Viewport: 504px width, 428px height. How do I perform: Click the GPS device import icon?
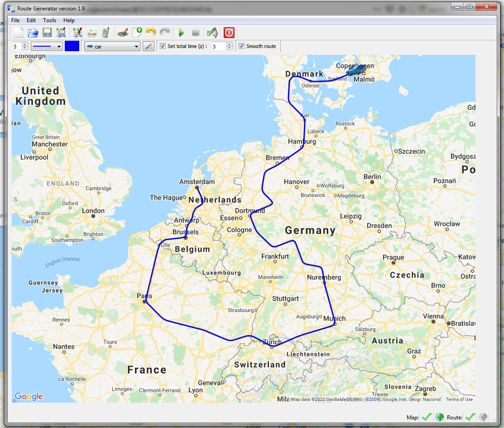pos(106,33)
